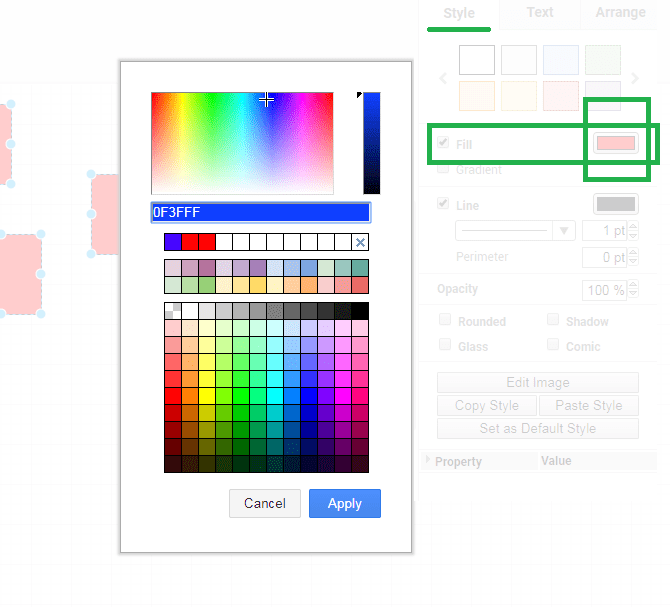Increase line width with up stepper
Screen dimensions: 670x607
(x=633, y=226)
